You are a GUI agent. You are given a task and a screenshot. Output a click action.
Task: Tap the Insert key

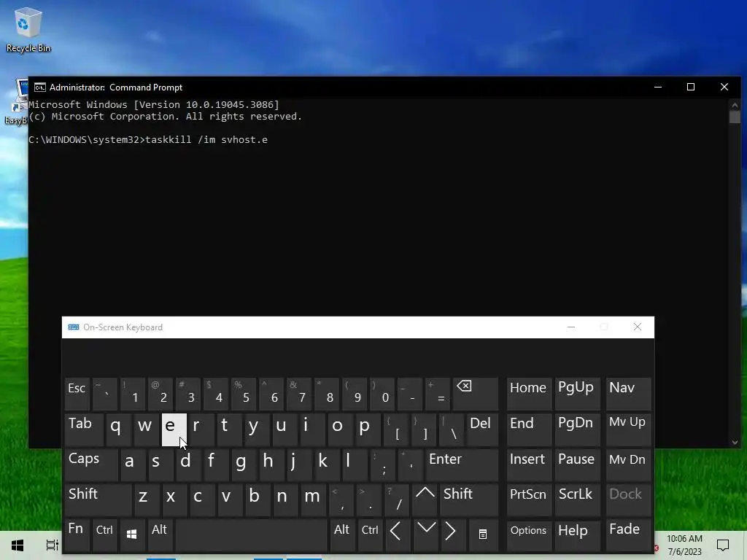pos(529,464)
